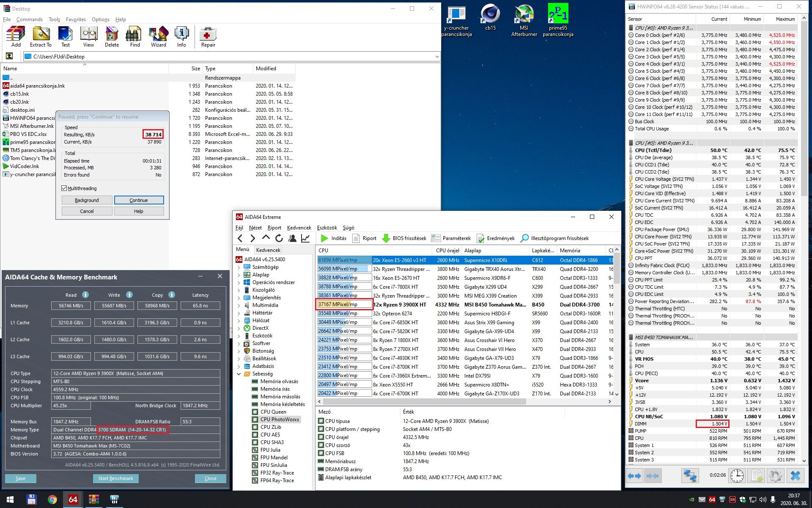
Task: Click the Extract To icon in WinRAR
Action: coord(41,36)
